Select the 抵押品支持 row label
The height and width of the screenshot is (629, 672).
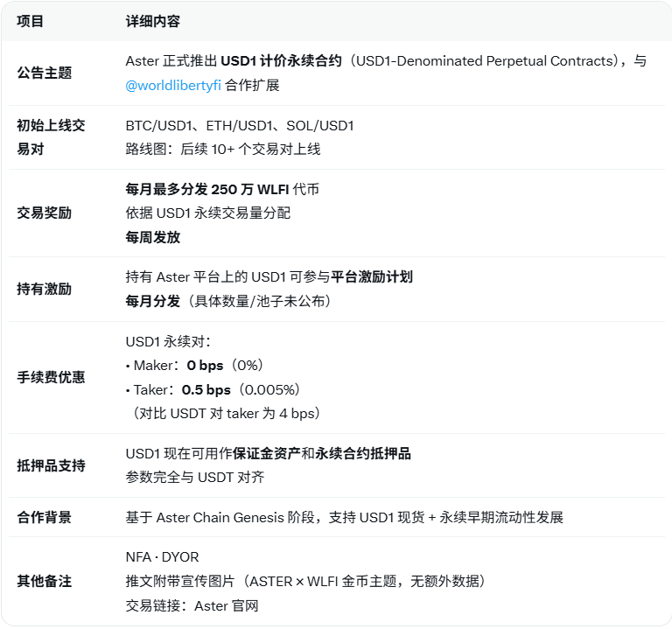coord(51,465)
